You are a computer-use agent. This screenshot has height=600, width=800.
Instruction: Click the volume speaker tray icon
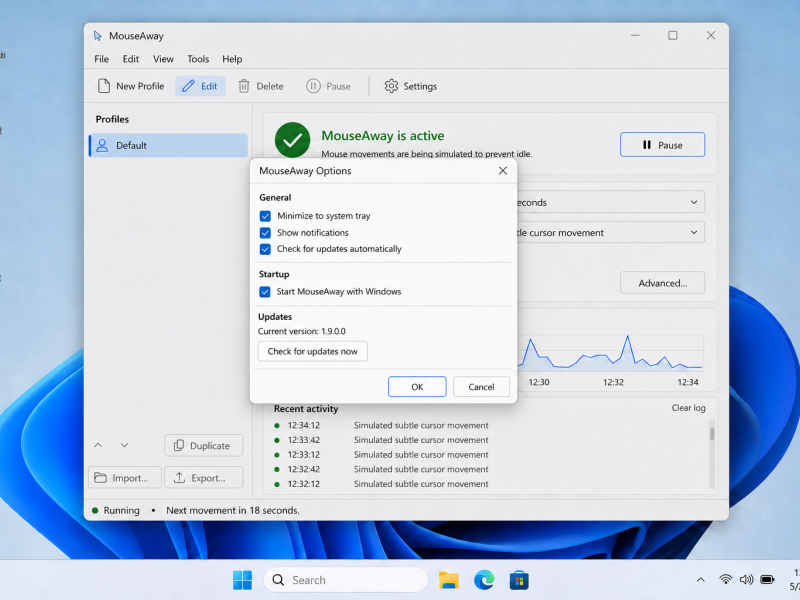tap(746, 580)
